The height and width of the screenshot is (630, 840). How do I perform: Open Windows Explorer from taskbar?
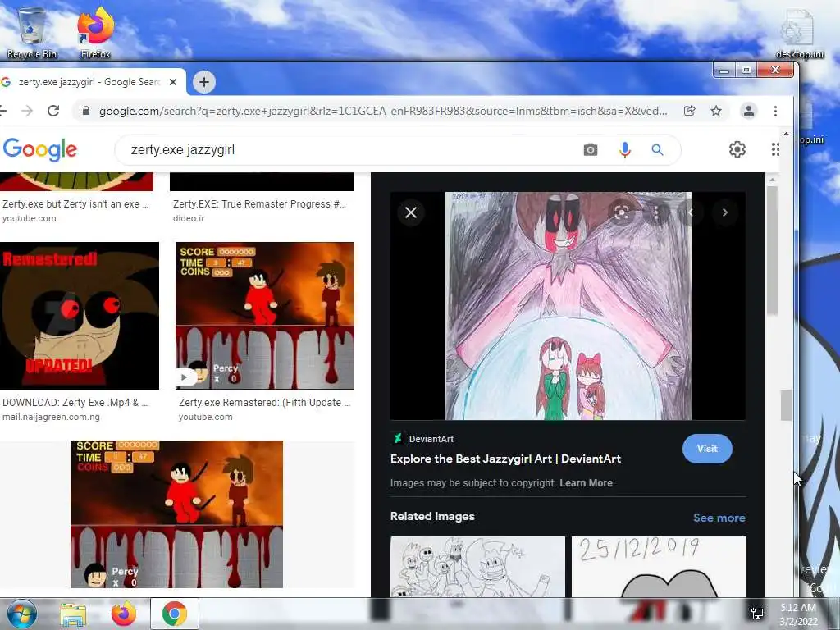coord(73,614)
